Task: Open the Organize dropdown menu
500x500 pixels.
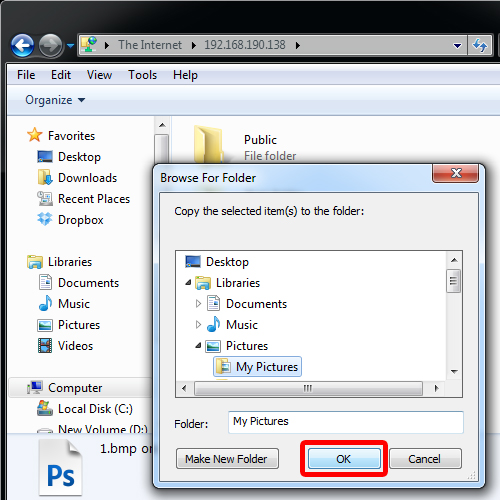Action: coord(55,100)
